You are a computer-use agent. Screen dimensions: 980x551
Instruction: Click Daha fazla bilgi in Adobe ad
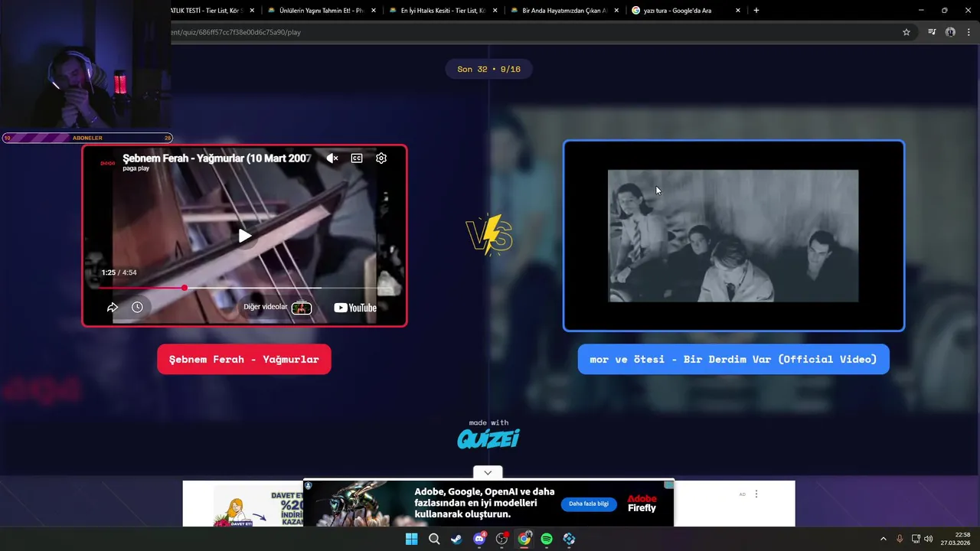click(x=589, y=504)
